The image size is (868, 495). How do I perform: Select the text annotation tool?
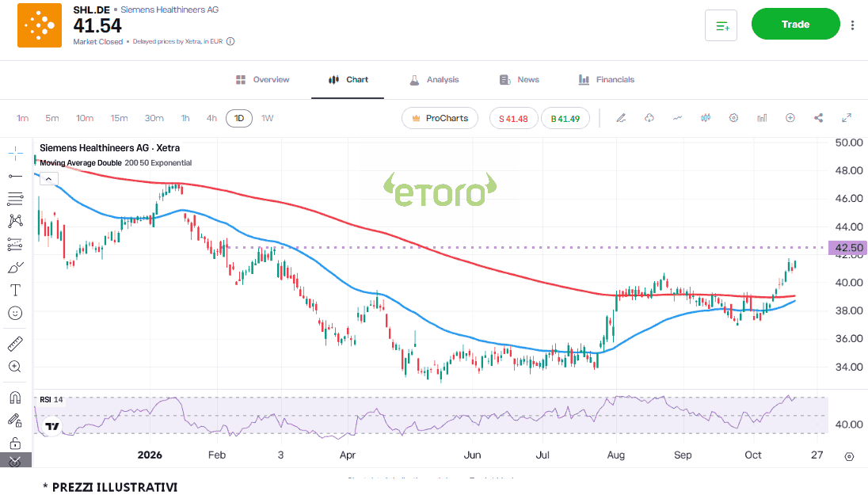pyautogui.click(x=16, y=290)
